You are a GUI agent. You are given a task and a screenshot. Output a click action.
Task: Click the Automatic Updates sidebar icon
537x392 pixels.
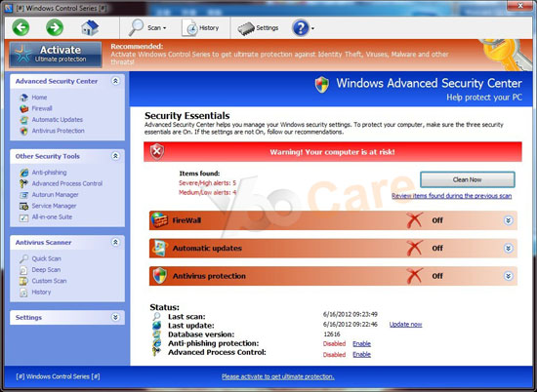[x=23, y=120]
